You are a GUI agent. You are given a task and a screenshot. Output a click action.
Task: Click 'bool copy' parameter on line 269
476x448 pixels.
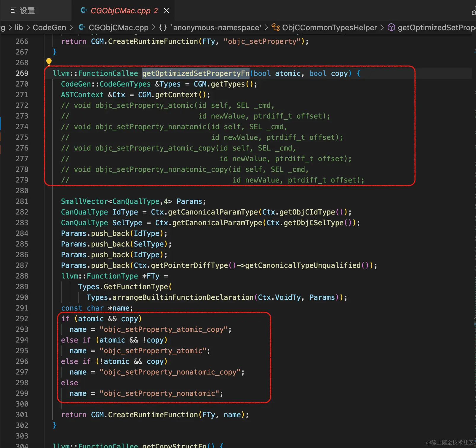point(328,73)
